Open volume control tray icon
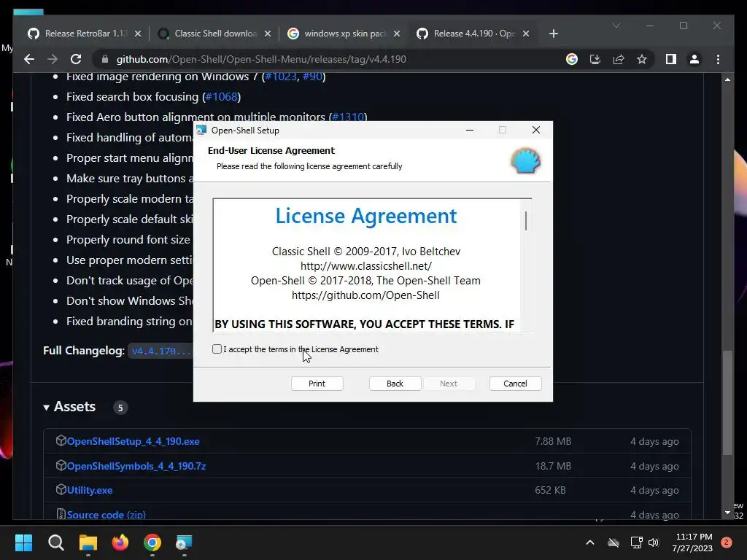Image resolution: width=747 pixels, height=560 pixels. pyautogui.click(x=653, y=542)
